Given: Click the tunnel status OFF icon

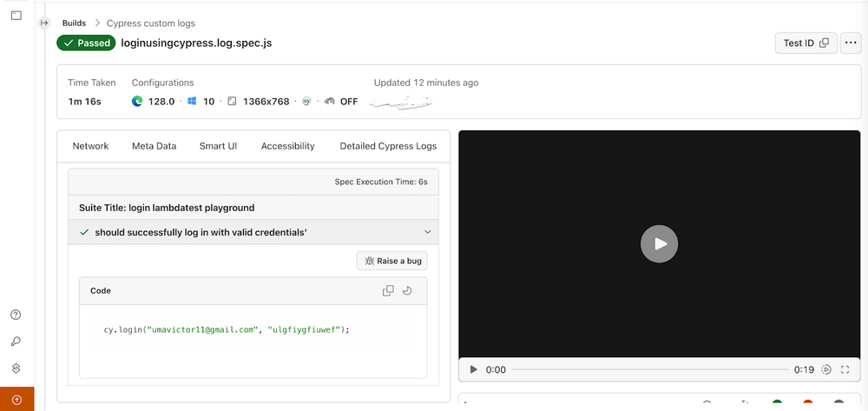Looking at the screenshot, I should 331,102.
